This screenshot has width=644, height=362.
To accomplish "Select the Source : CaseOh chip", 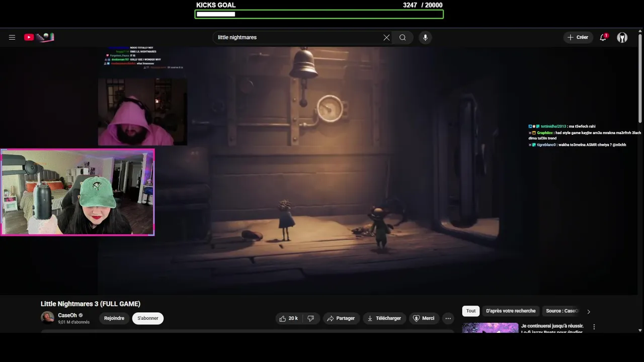I will point(562,311).
